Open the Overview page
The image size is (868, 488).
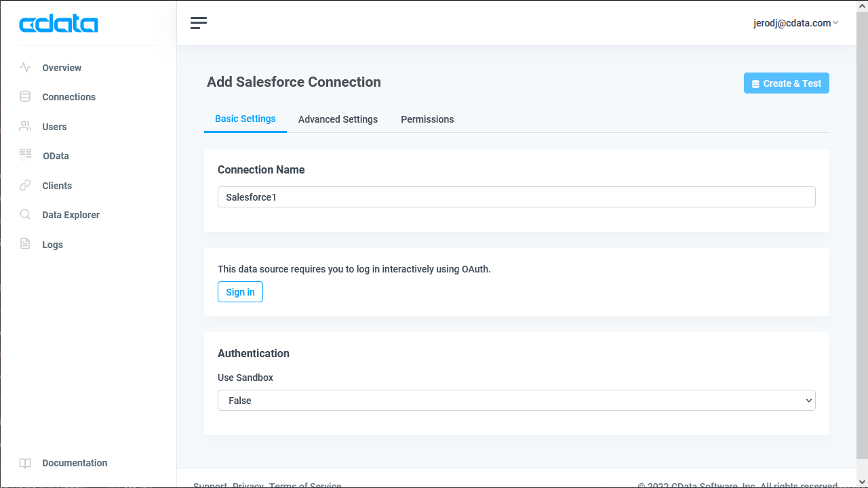pos(62,68)
